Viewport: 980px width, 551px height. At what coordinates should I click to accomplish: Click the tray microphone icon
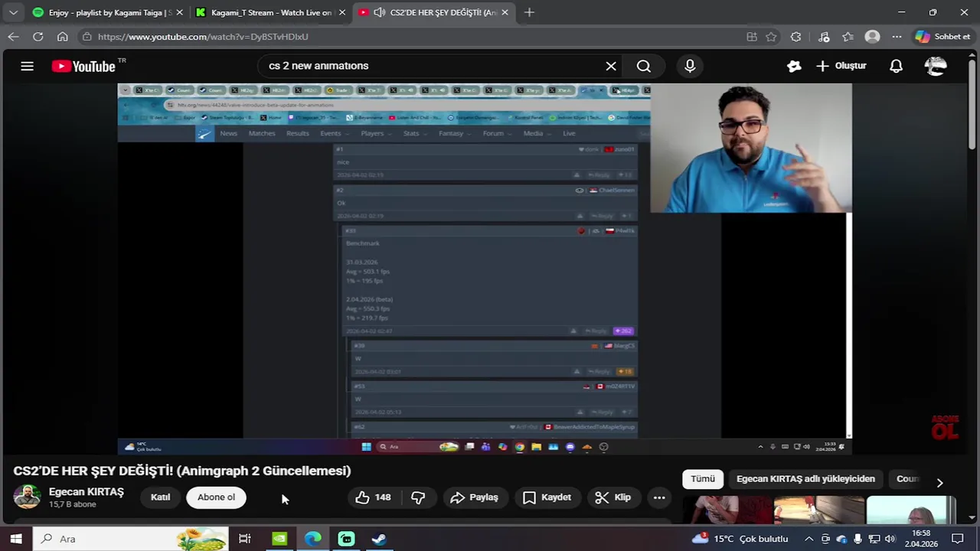point(857,539)
